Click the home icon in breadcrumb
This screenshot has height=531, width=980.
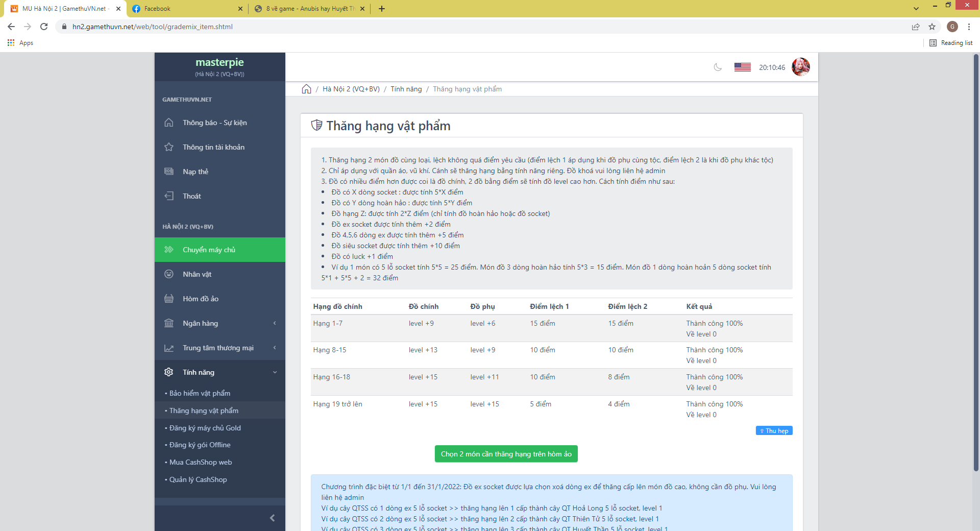[306, 89]
